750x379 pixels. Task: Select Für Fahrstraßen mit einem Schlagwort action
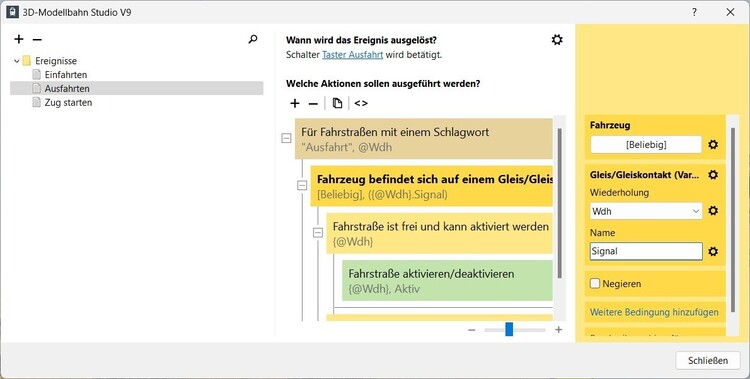click(424, 139)
